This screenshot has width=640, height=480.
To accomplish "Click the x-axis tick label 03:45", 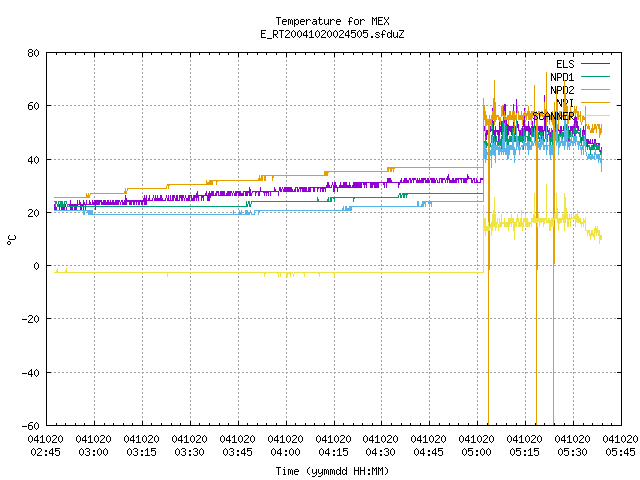I will (x=238, y=452).
